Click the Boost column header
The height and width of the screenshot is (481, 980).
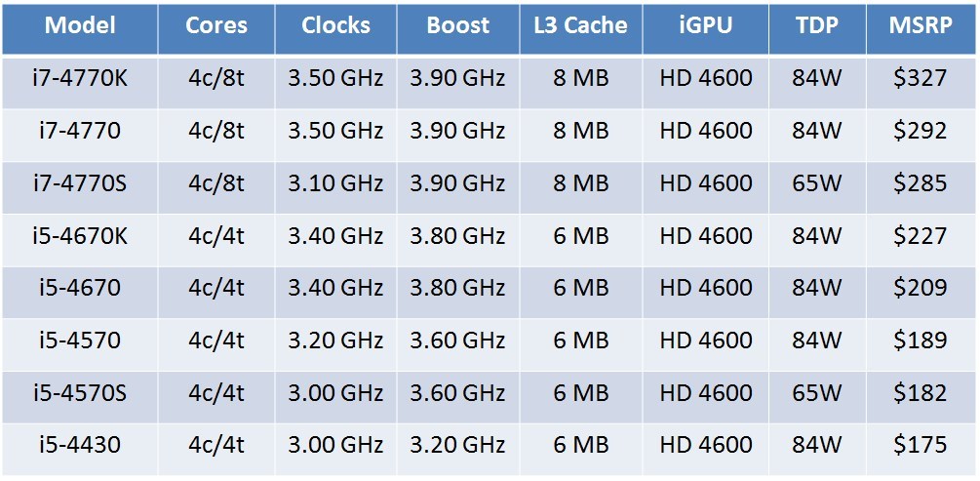[x=458, y=25]
